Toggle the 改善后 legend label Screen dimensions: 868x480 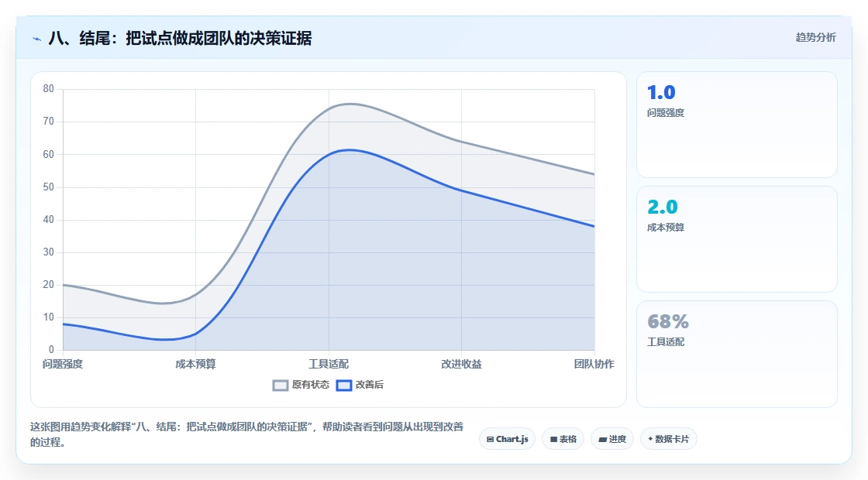point(369,385)
